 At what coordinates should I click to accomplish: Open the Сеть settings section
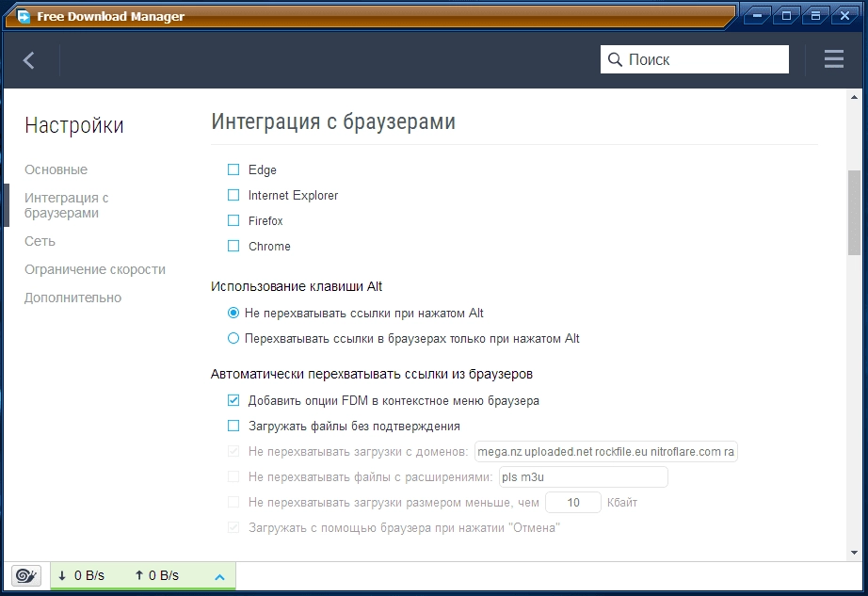[40, 241]
